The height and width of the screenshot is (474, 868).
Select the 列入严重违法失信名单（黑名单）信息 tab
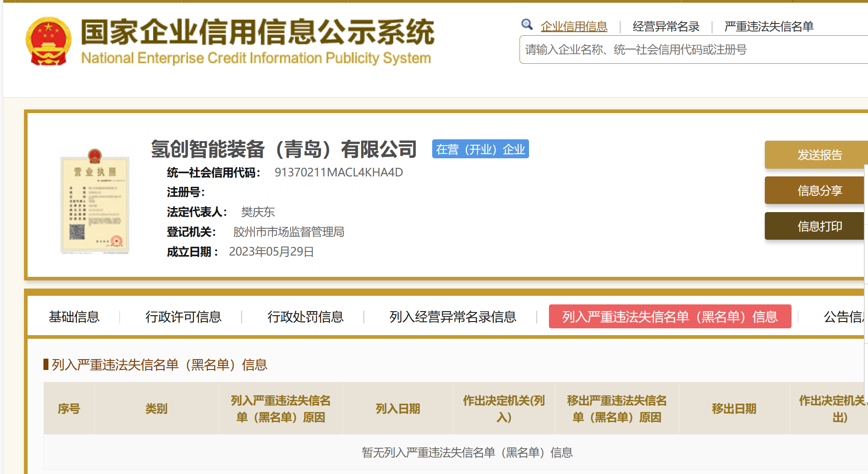[x=670, y=317]
